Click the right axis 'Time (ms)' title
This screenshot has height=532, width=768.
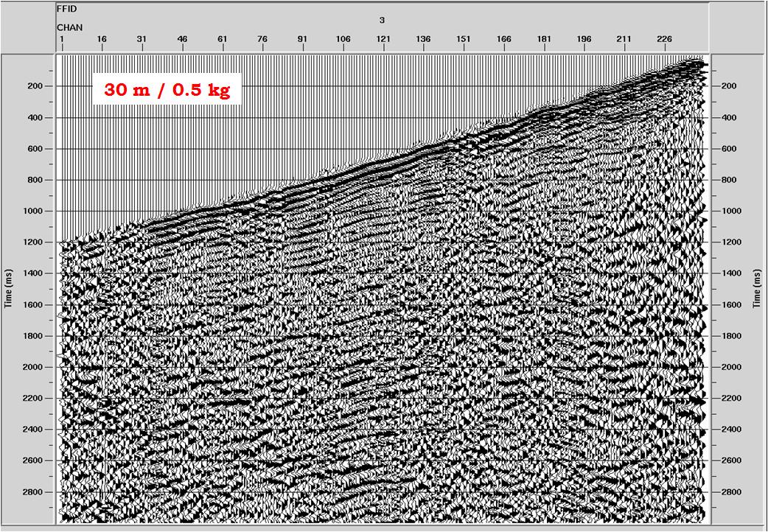pos(758,289)
